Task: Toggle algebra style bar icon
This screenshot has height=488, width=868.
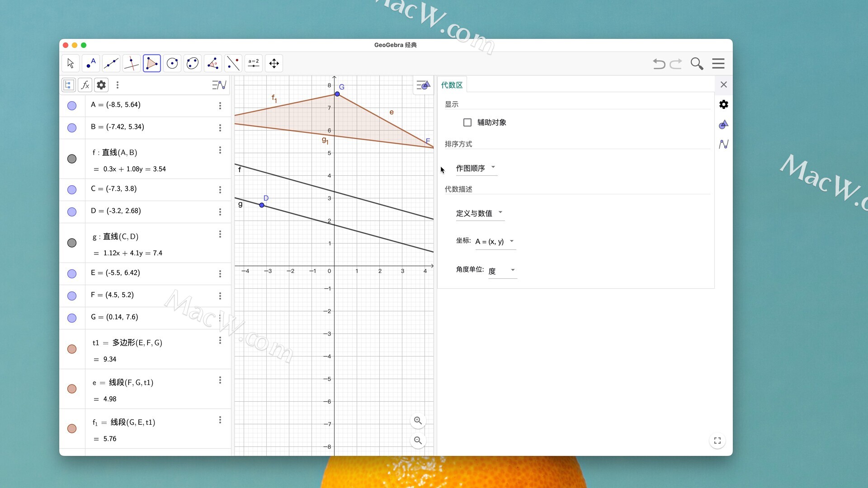Action: [x=219, y=85]
